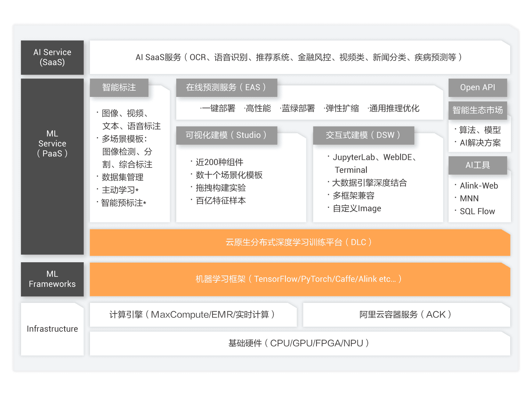
Task: Select the Alink-Web list item
Action: click(x=479, y=186)
